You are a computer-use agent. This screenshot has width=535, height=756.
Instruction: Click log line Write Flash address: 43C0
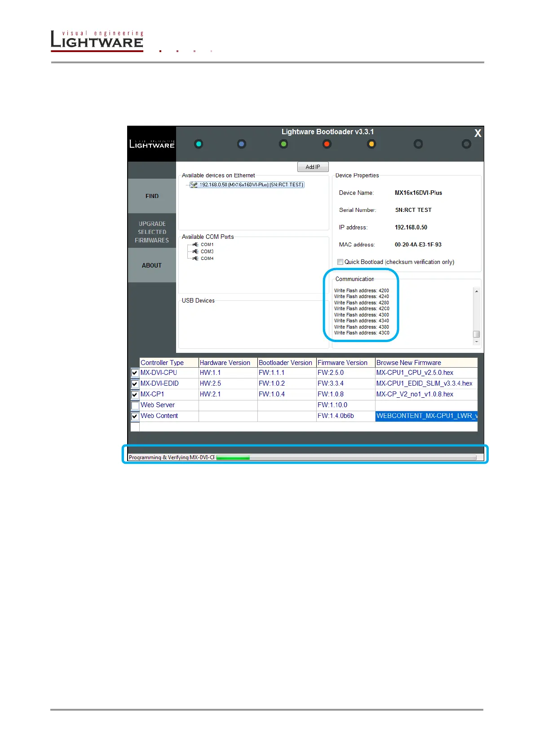tap(362, 333)
